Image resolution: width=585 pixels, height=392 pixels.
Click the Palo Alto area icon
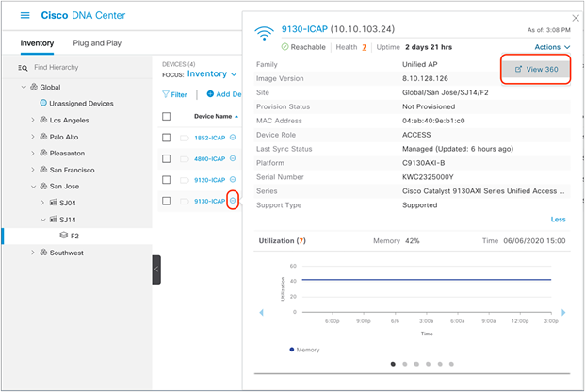43,137
